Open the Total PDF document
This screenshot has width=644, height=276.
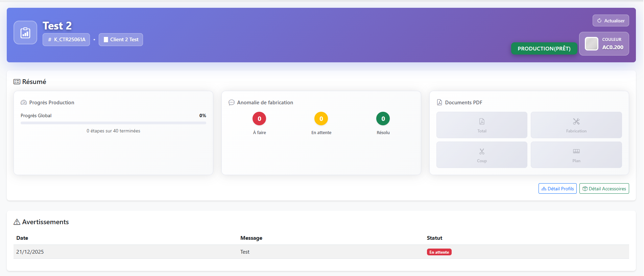(481, 125)
